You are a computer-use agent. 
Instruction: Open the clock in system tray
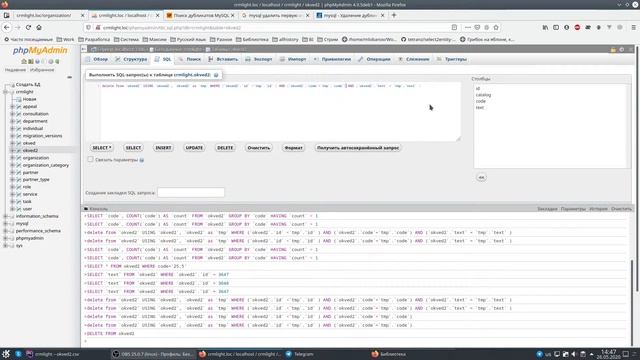coord(608,354)
